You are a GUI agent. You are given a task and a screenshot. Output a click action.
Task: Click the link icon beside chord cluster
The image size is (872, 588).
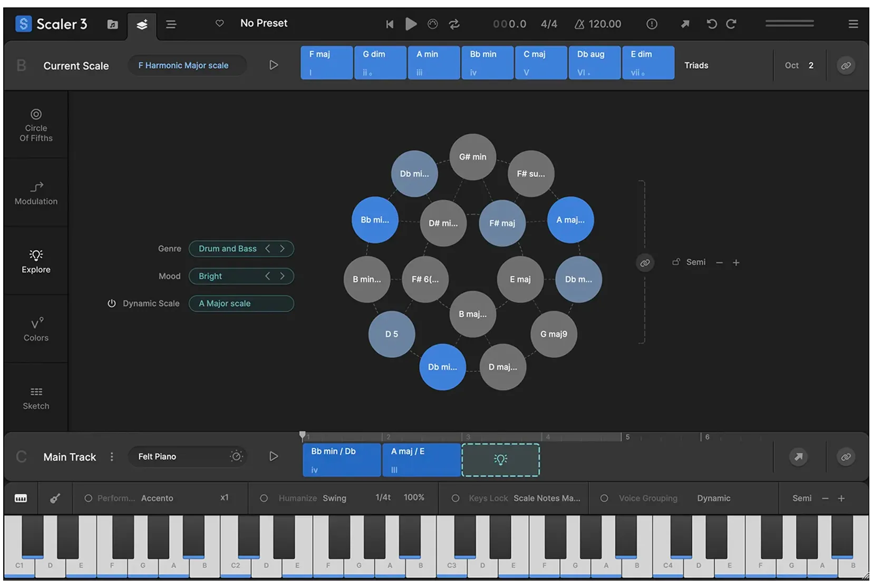point(645,263)
